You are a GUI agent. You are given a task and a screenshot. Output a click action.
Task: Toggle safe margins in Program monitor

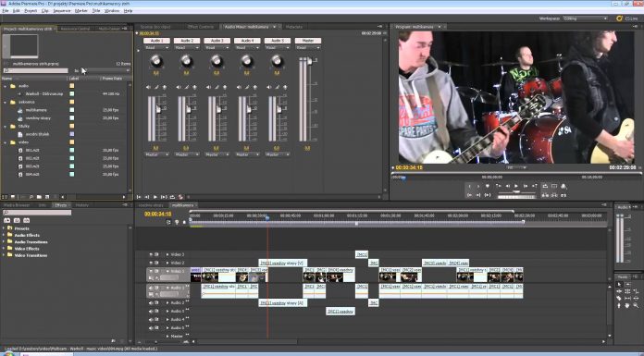click(554, 186)
